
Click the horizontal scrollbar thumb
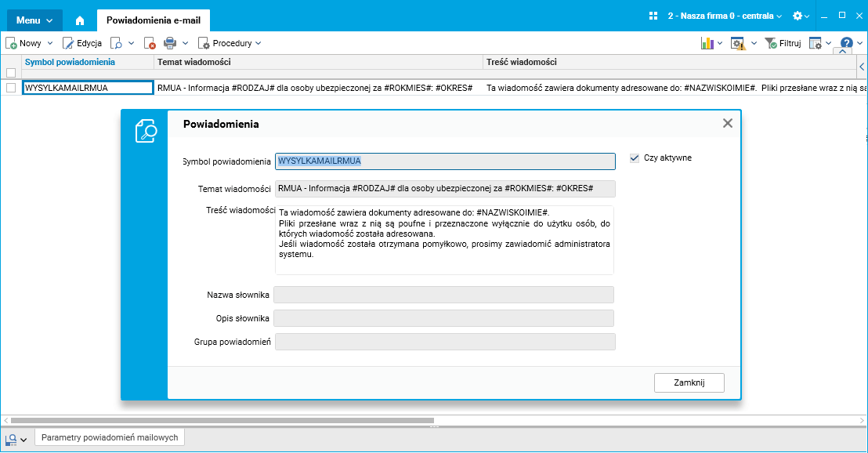pyautogui.click(x=222, y=420)
